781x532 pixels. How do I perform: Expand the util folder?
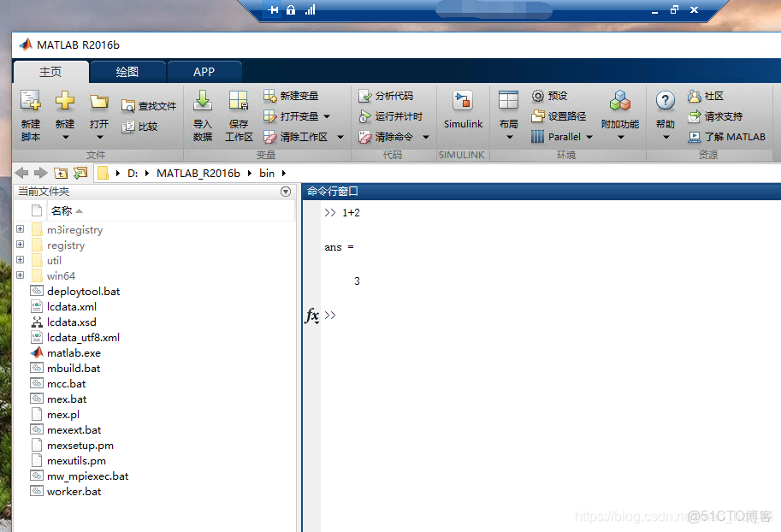tap(20, 259)
